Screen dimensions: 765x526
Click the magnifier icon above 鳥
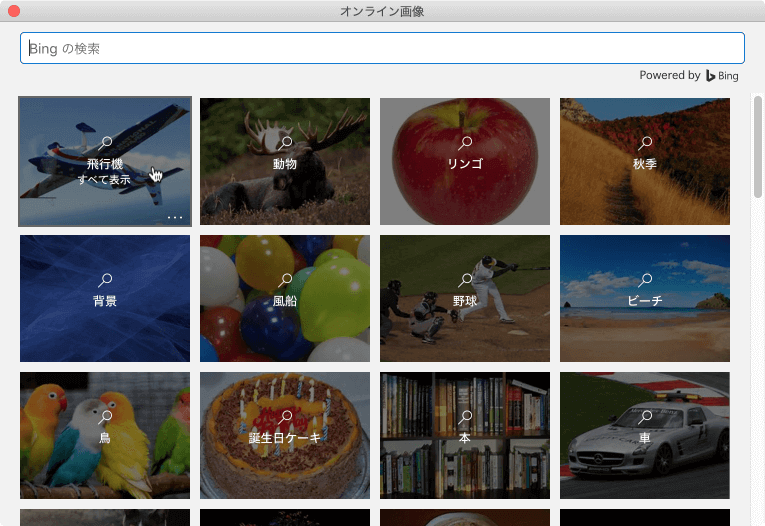(105, 416)
